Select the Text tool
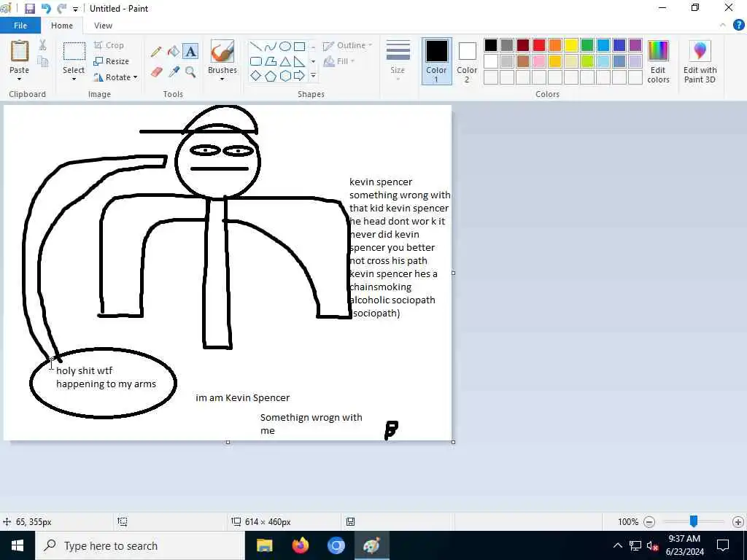 click(190, 52)
